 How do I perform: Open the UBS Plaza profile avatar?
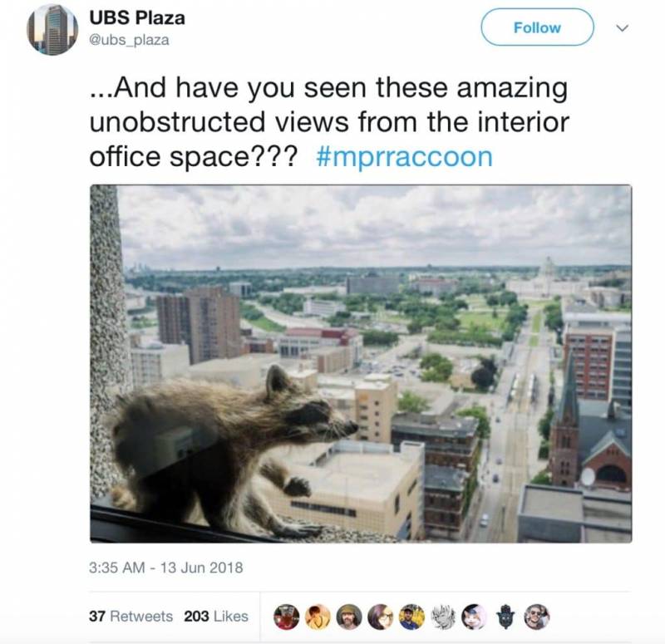[52, 30]
